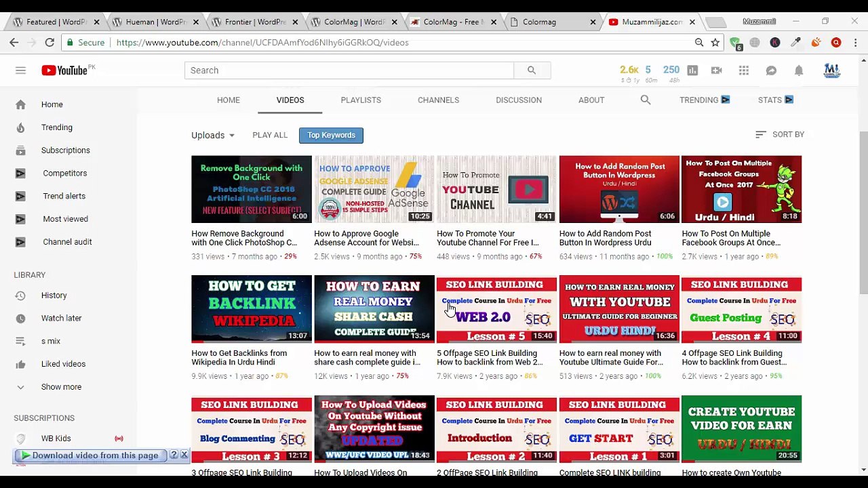
Task: Close the download video bar
Action: pyautogui.click(x=184, y=455)
